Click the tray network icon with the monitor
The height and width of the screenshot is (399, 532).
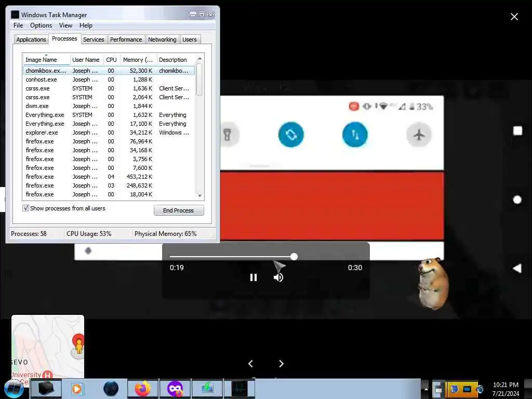[x=467, y=389]
